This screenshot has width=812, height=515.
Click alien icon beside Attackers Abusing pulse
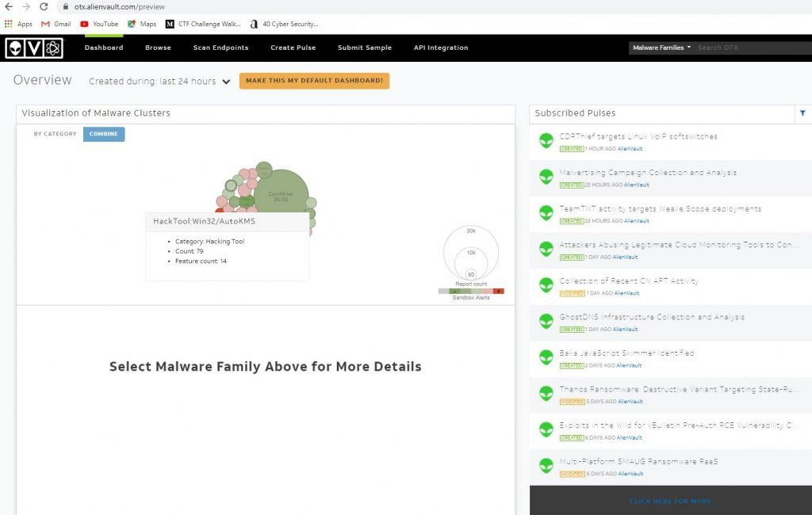[x=546, y=250]
